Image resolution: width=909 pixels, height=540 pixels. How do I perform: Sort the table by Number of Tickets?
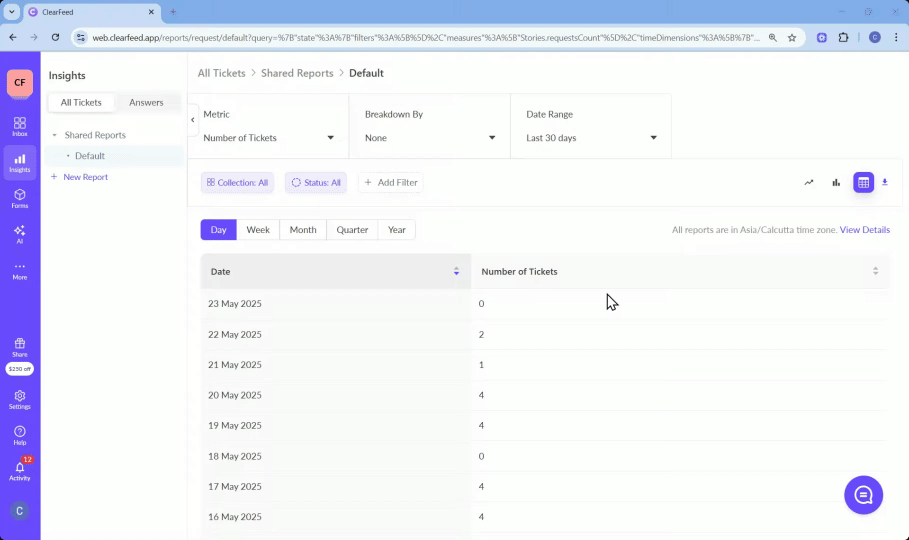(875, 271)
